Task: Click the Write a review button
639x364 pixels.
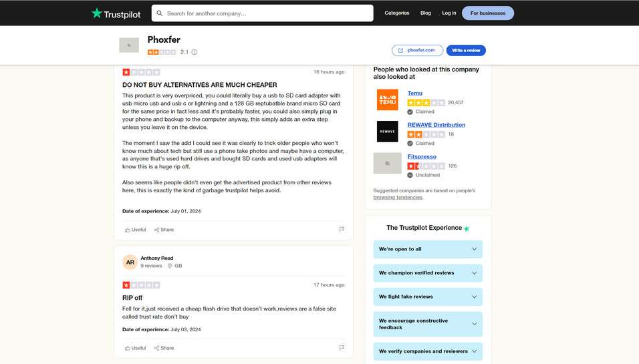Action: [466, 50]
